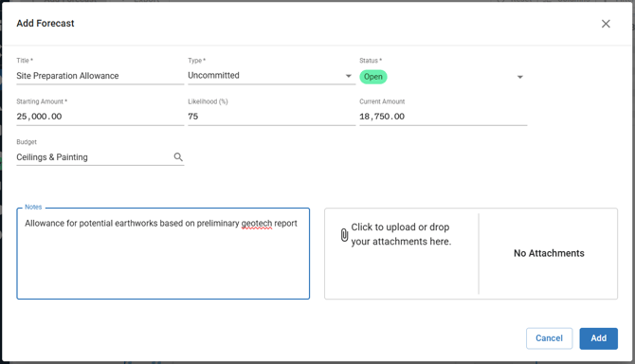Edit the Likelihood percent field
Image resolution: width=635 pixels, height=364 pixels.
pyautogui.click(x=271, y=117)
